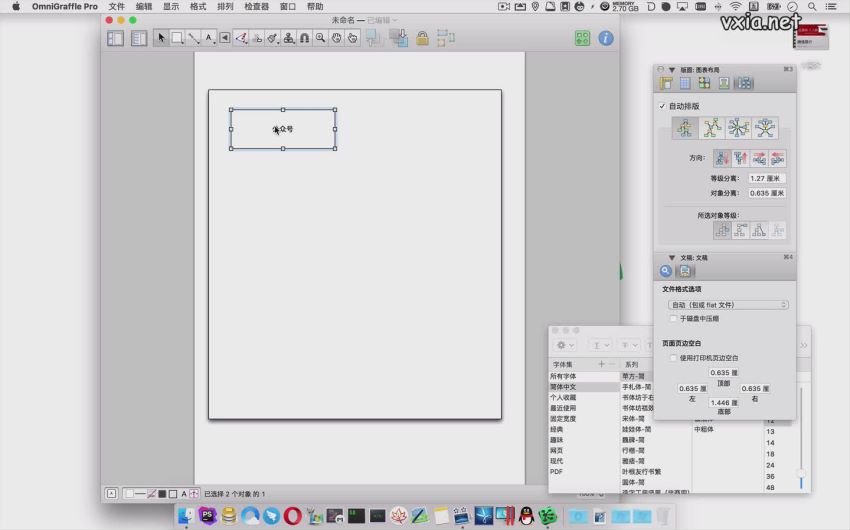Click the bring to front icon
This screenshot has height=530, width=850.
(x=373, y=38)
